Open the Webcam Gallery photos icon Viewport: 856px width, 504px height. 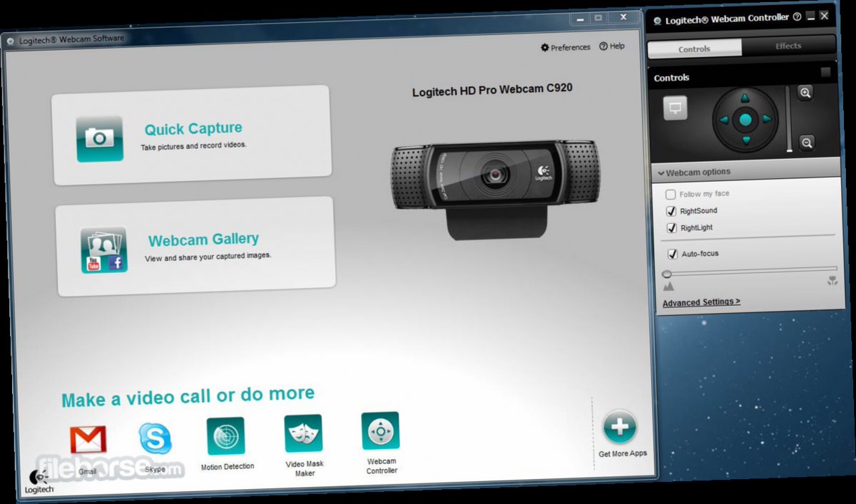click(x=104, y=250)
